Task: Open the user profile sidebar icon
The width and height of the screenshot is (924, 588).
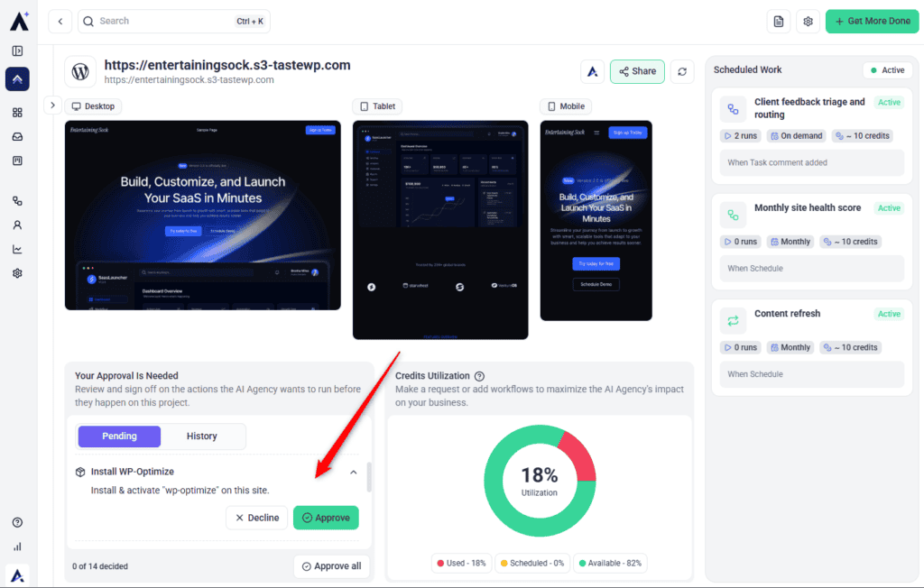Action: click(18, 225)
